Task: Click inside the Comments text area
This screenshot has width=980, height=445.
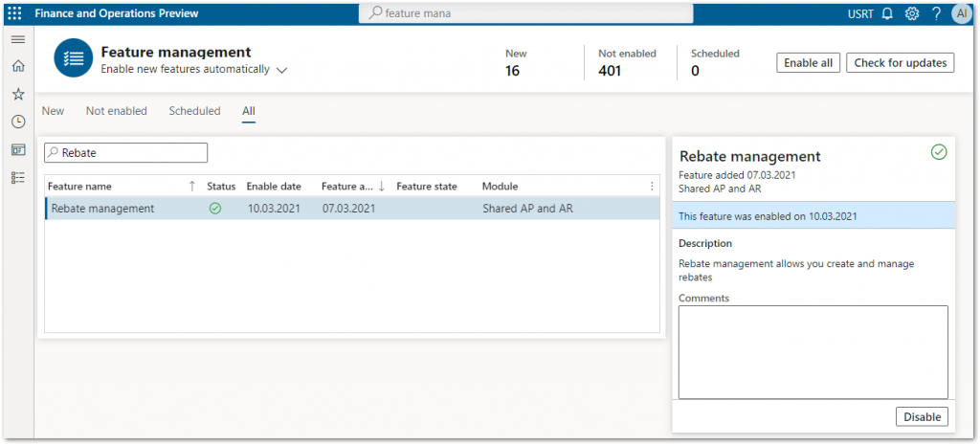Action: 813,352
